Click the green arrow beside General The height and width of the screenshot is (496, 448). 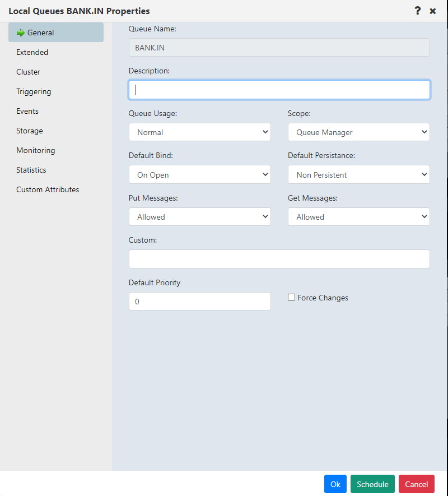pos(21,33)
